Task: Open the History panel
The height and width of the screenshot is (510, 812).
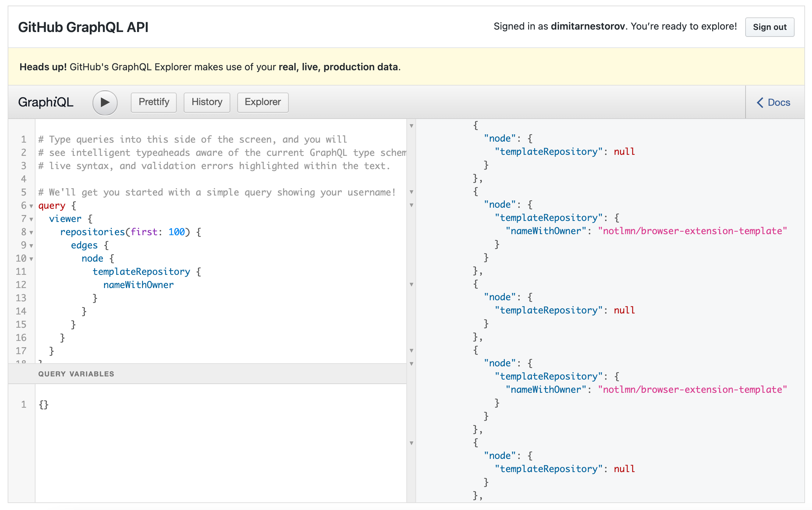Action: (x=207, y=102)
